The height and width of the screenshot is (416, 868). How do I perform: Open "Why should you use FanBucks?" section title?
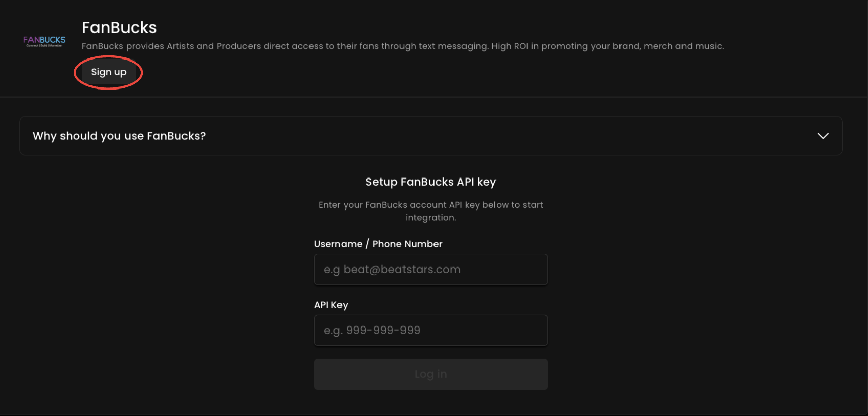pos(119,136)
